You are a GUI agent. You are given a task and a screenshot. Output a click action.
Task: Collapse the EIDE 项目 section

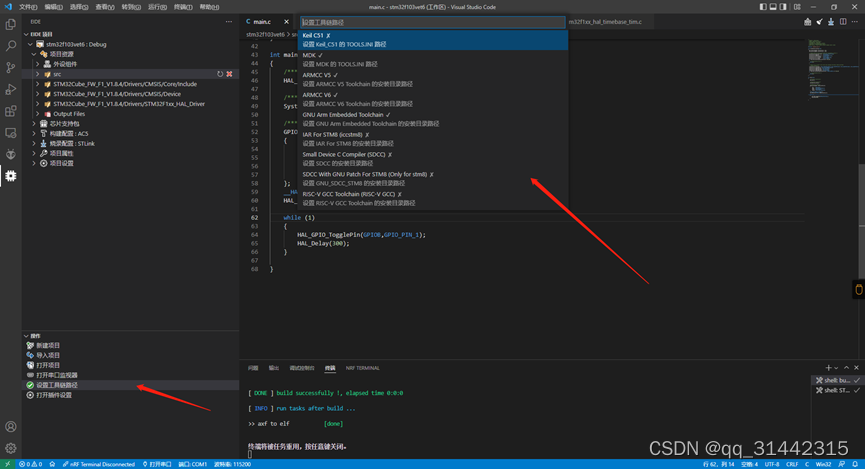tap(26, 34)
